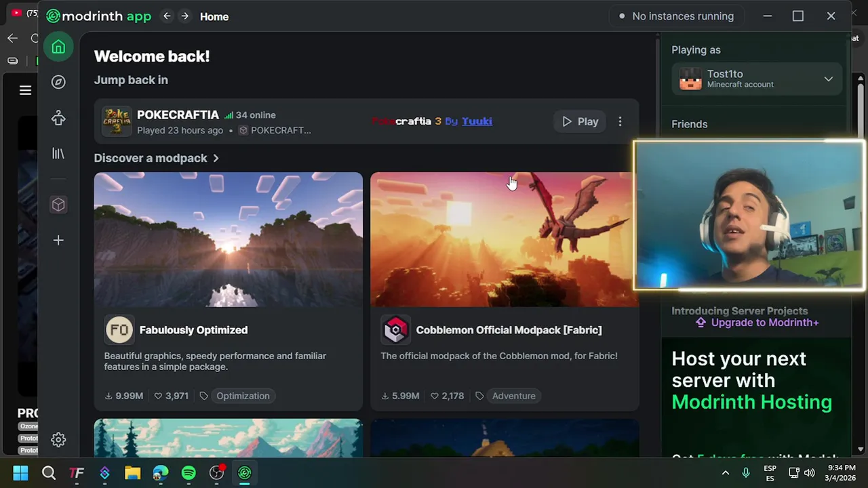Click the ESP language indicator
Viewport: 868px width, 488px height.
pos(770,473)
